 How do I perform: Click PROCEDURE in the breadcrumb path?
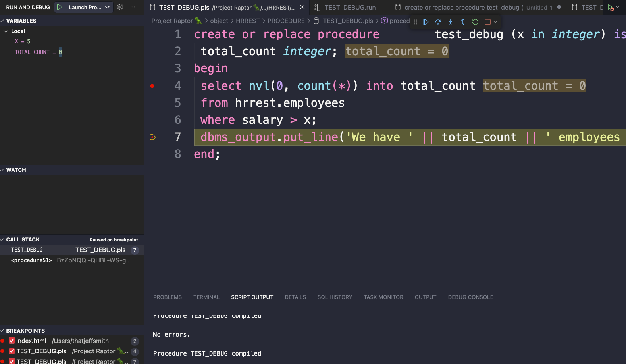pyautogui.click(x=286, y=21)
